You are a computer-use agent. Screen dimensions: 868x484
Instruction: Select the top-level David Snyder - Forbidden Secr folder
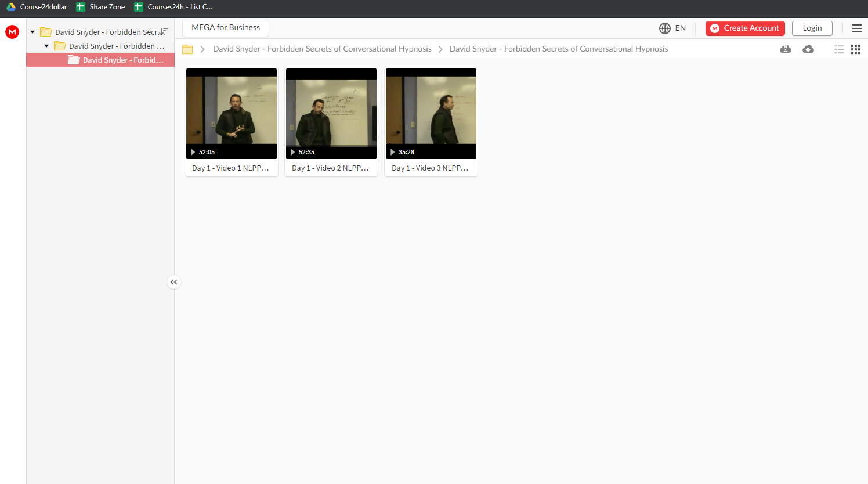point(99,32)
